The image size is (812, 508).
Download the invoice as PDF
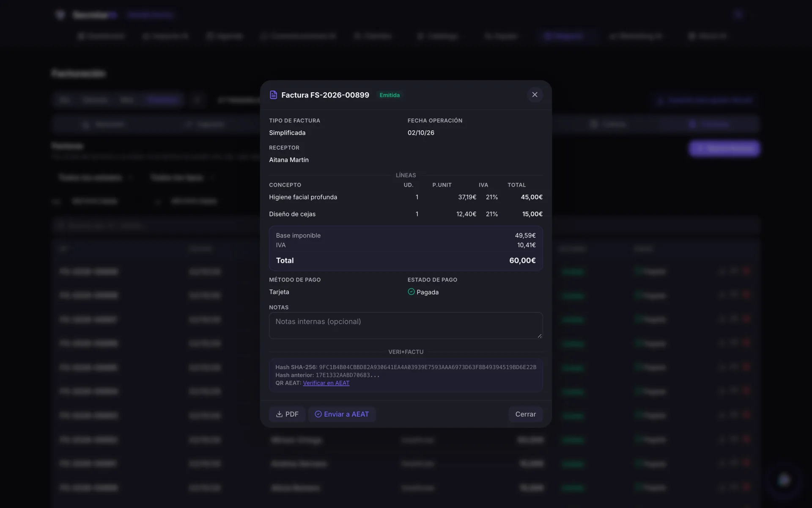click(287, 414)
